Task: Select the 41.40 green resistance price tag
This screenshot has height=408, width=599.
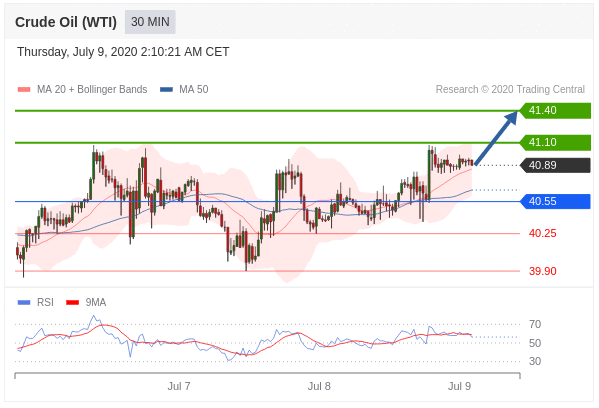Action: tap(555, 110)
